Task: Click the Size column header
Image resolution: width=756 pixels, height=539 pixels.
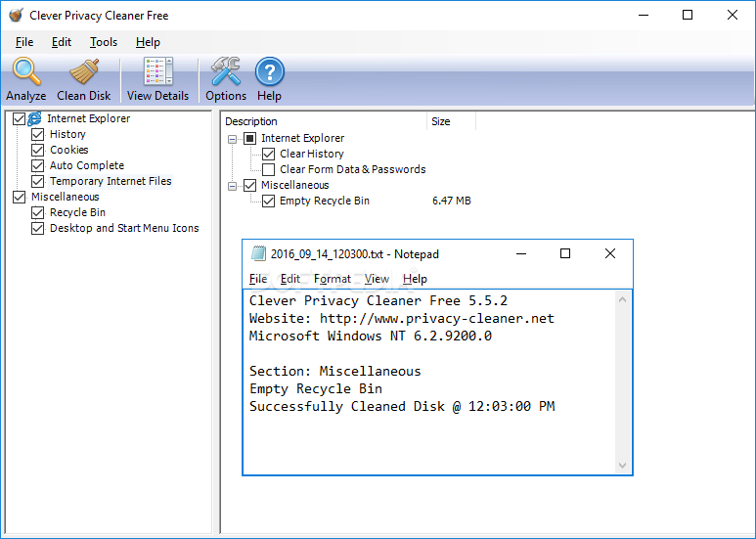Action: [x=451, y=121]
